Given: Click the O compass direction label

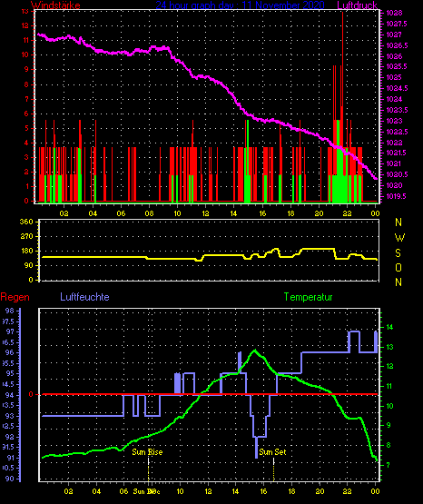Looking at the screenshot, I should click(x=398, y=267).
